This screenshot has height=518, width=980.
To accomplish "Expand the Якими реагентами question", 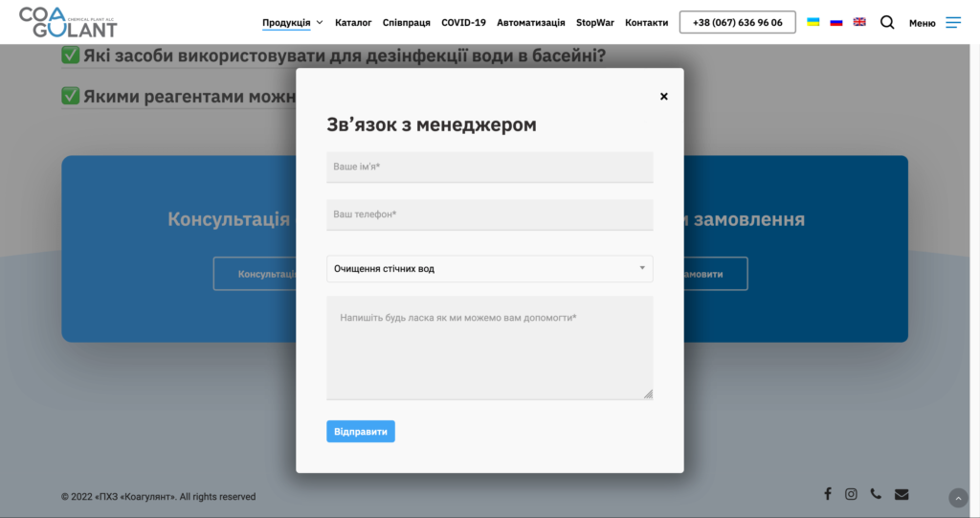I will [179, 97].
